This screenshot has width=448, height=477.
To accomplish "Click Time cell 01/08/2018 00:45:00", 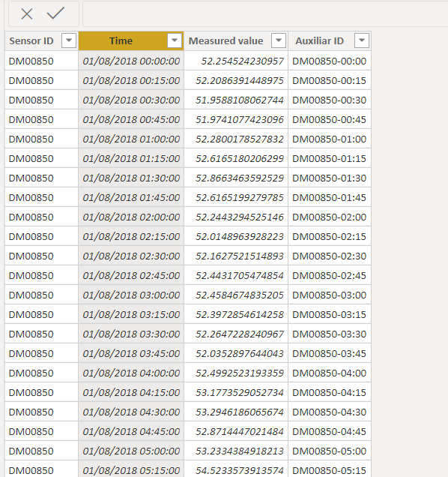I will click(x=131, y=119).
